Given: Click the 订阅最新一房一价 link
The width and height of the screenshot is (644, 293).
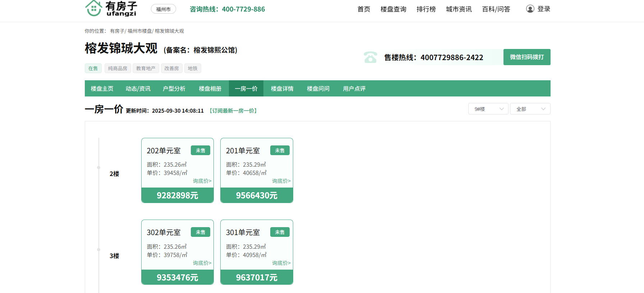Looking at the screenshot, I should coord(233,111).
